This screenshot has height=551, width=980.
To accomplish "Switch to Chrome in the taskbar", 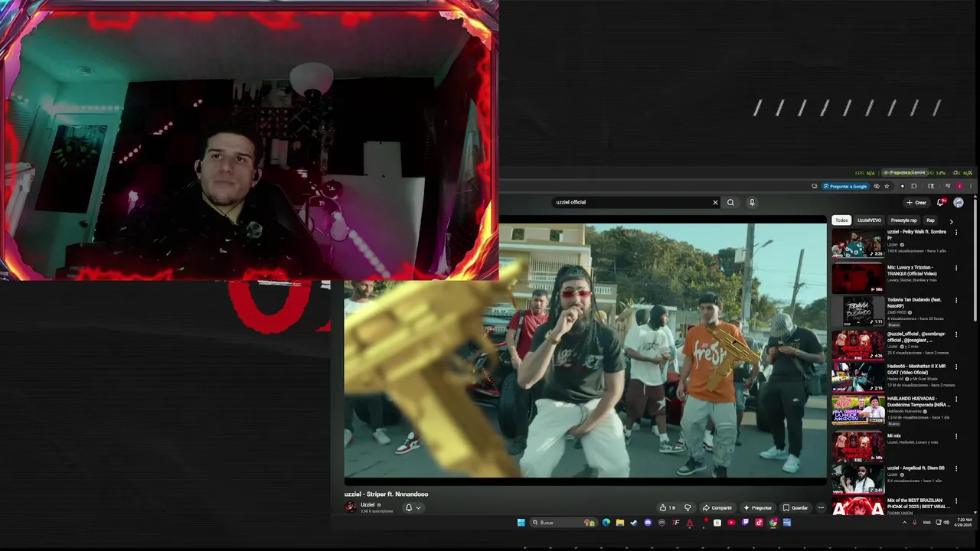I will 773,523.
